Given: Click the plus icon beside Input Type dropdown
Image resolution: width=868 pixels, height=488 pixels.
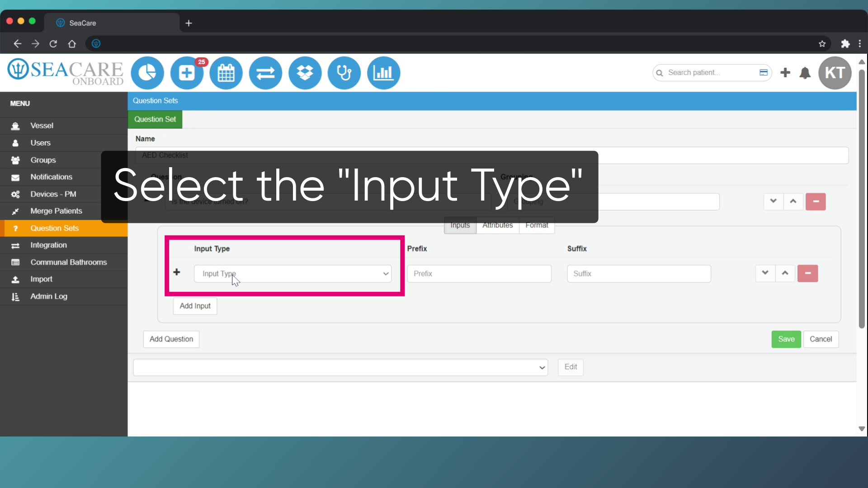Looking at the screenshot, I should (x=177, y=272).
